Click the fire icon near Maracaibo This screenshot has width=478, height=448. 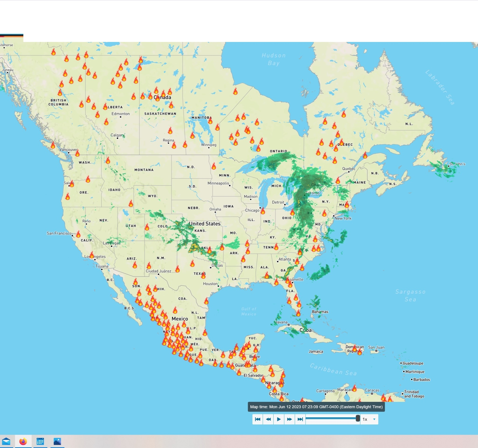tap(354, 388)
